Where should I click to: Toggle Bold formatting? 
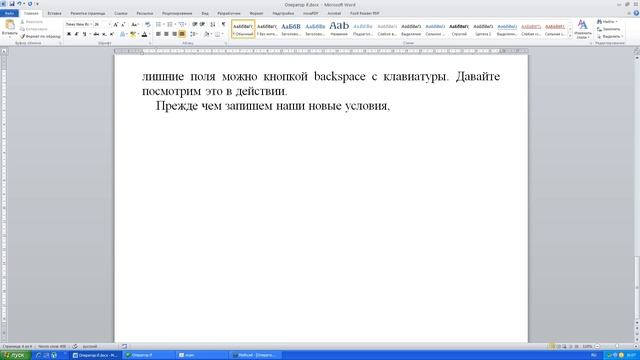pyautogui.click(x=69, y=34)
